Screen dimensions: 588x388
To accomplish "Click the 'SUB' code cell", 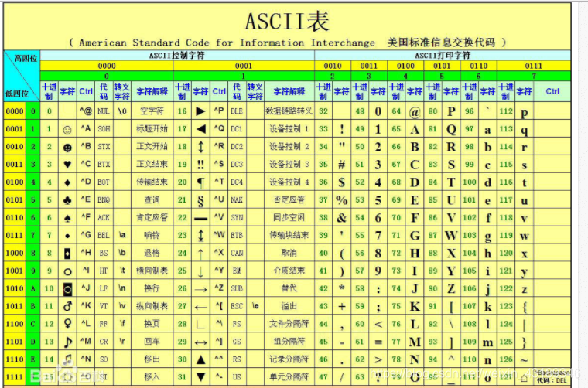I will point(237,289).
